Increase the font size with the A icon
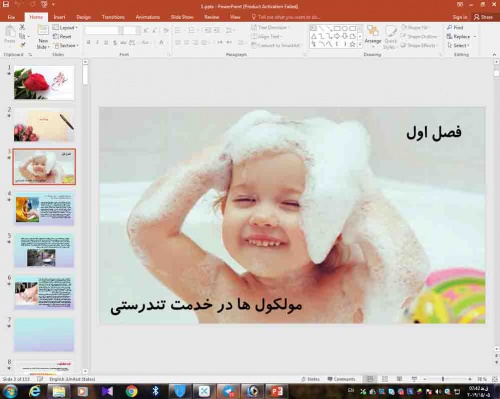Viewport: 500px width, 399px height. tap(146, 30)
